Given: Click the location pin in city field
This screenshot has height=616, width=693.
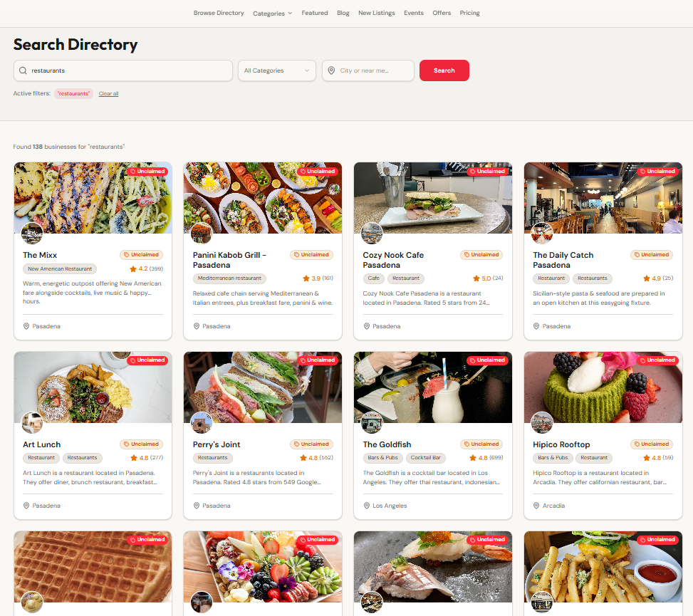Looking at the screenshot, I should pyautogui.click(x=331, y=71).
